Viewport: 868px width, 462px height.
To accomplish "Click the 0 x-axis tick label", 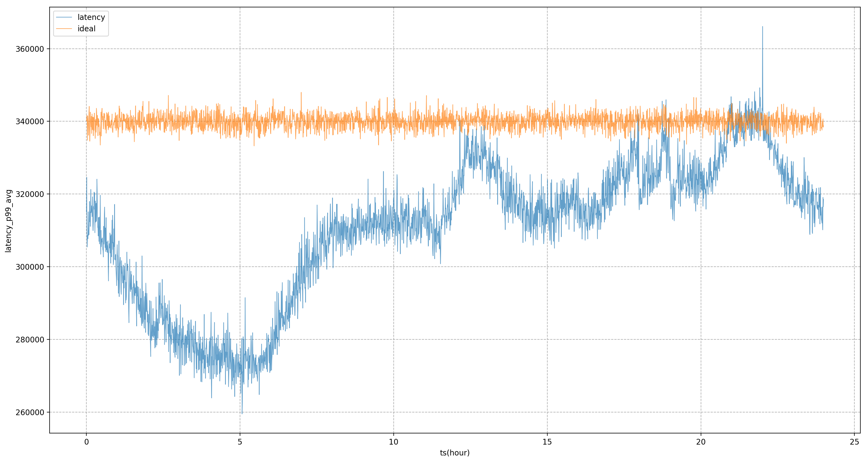I will click(x=87, y=442).
